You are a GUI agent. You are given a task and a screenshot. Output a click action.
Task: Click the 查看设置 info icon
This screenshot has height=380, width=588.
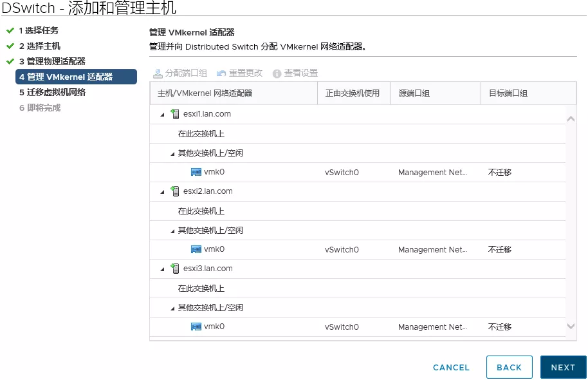[x=277, y=73]
